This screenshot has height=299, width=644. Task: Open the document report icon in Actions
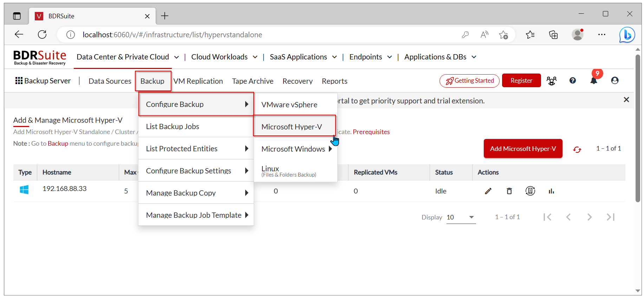click(530, 191)
